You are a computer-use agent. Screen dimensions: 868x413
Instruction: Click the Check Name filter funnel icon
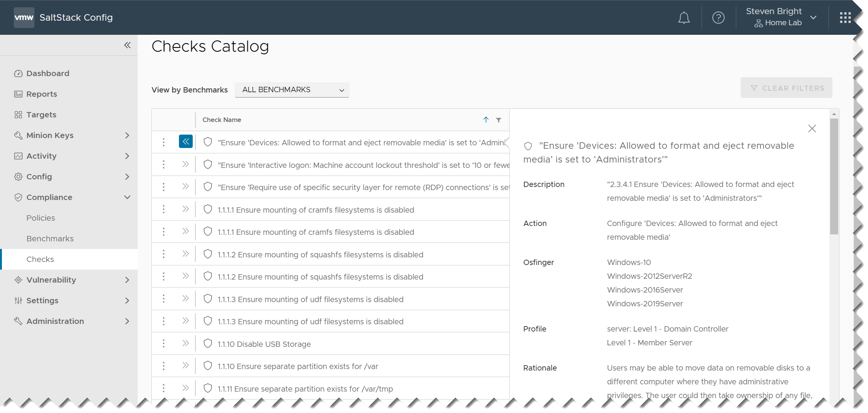(x=499, y=120)
